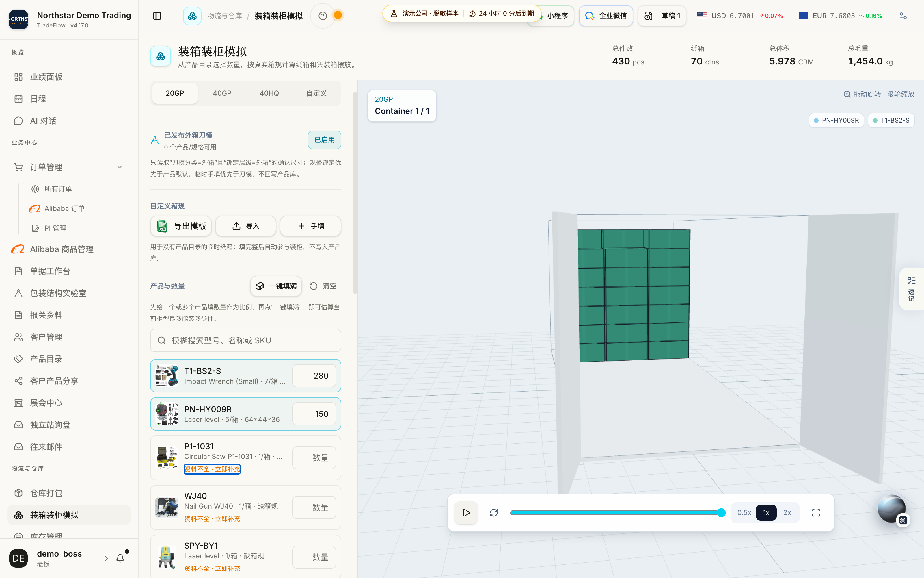Click the animation progress slider handle
Screen dimensions: 924x578
coord(721,513)
